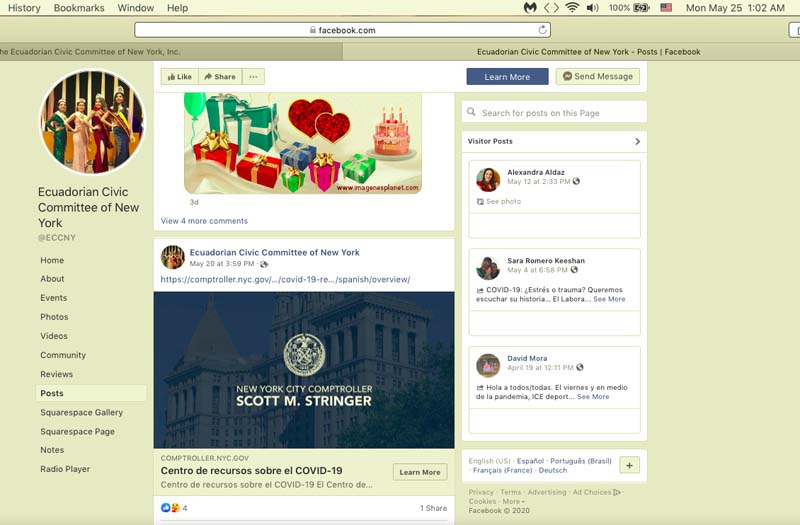Screen dimensions: 800x525
Task: Click the 1 Share count
Action: pos(433,508)
